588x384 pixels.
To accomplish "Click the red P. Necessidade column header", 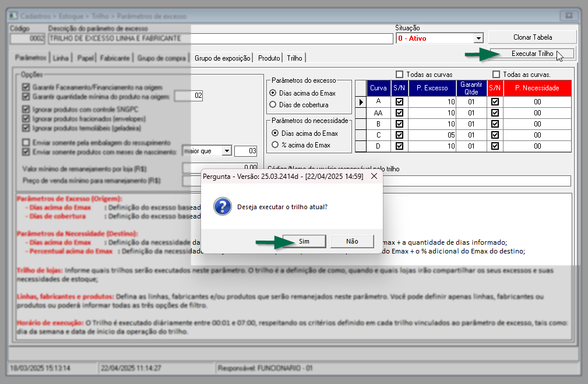I will [x=537, y=88].
